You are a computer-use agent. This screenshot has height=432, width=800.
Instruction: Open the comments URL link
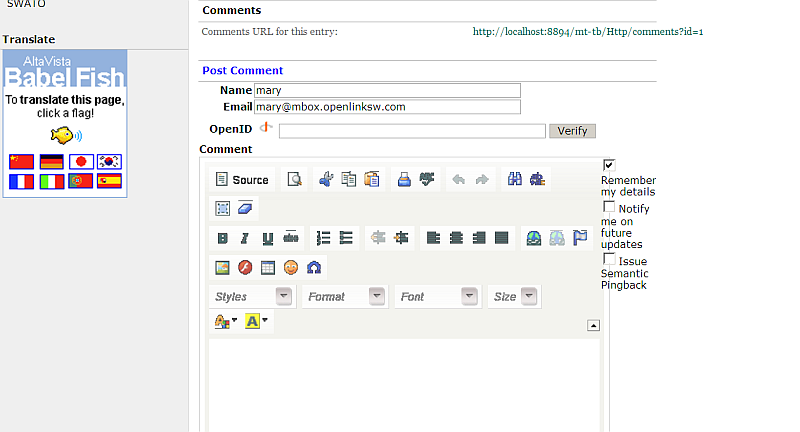(x=588, y=32)
